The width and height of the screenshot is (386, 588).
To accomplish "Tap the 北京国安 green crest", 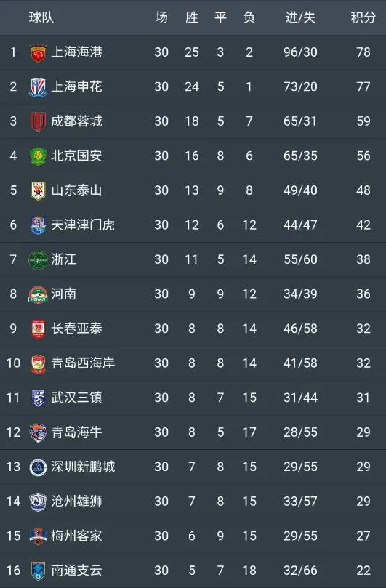I will pos(38,156).
